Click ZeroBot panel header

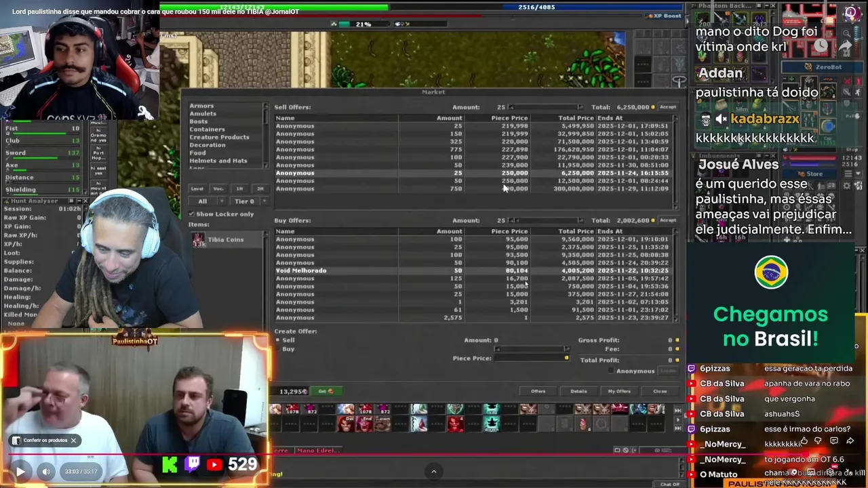tap(823, 67)
